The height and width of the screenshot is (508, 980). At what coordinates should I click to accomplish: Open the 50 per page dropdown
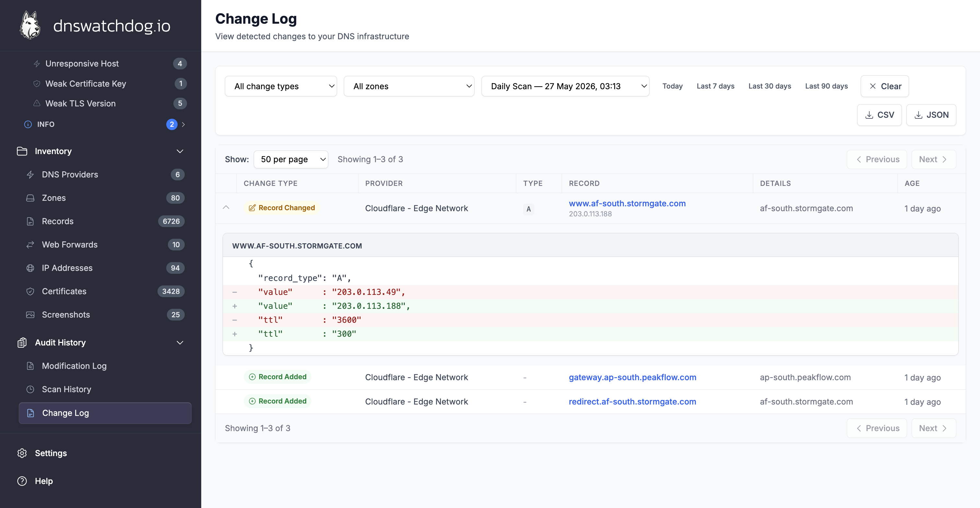pyautogui.click(x=291, y=160)
